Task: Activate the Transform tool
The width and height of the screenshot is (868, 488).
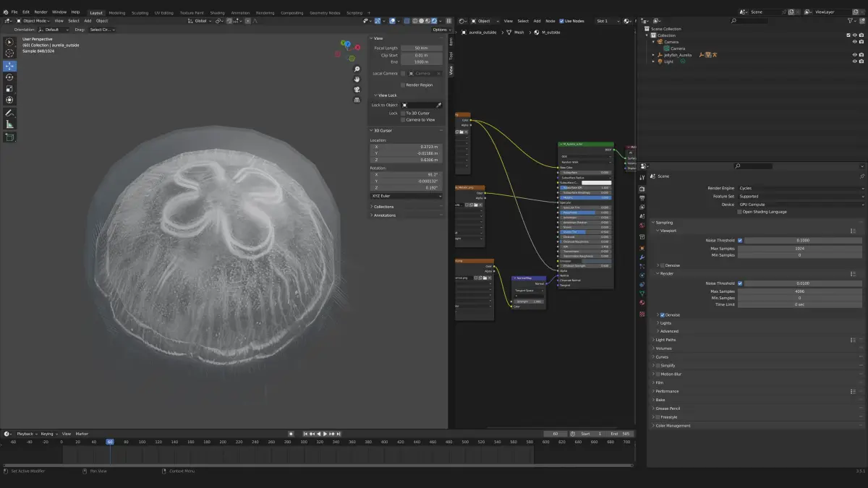Action: 9,100
